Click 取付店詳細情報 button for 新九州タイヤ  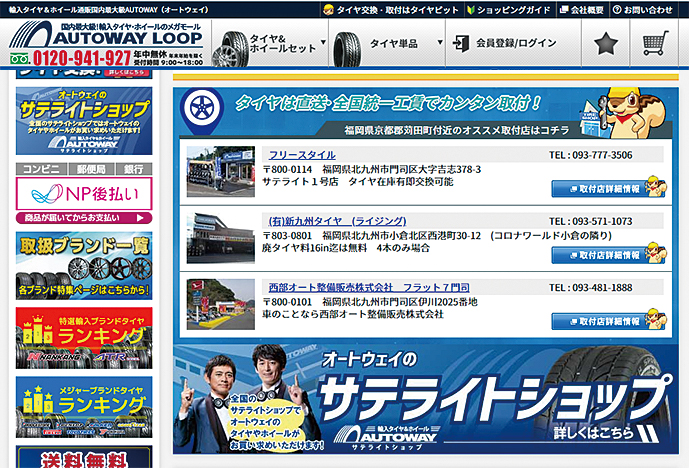point(609,255)
